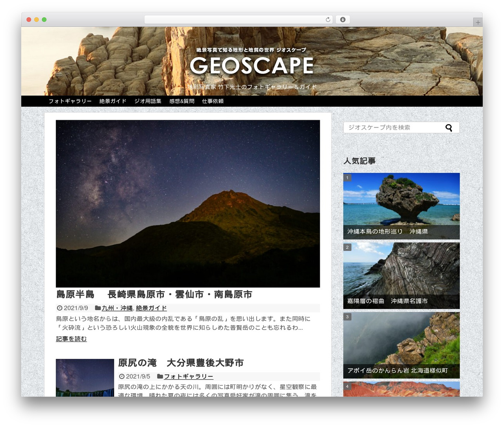Click 絶景ガイド category link under 島原半島 post
Screen dimensions: 504x427
pos(151,308)
